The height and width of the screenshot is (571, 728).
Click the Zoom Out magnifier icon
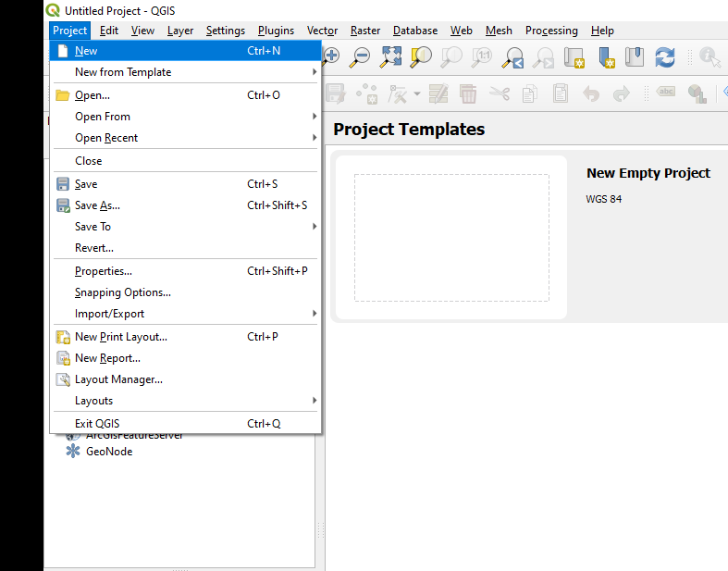click(x=360, y=56)
